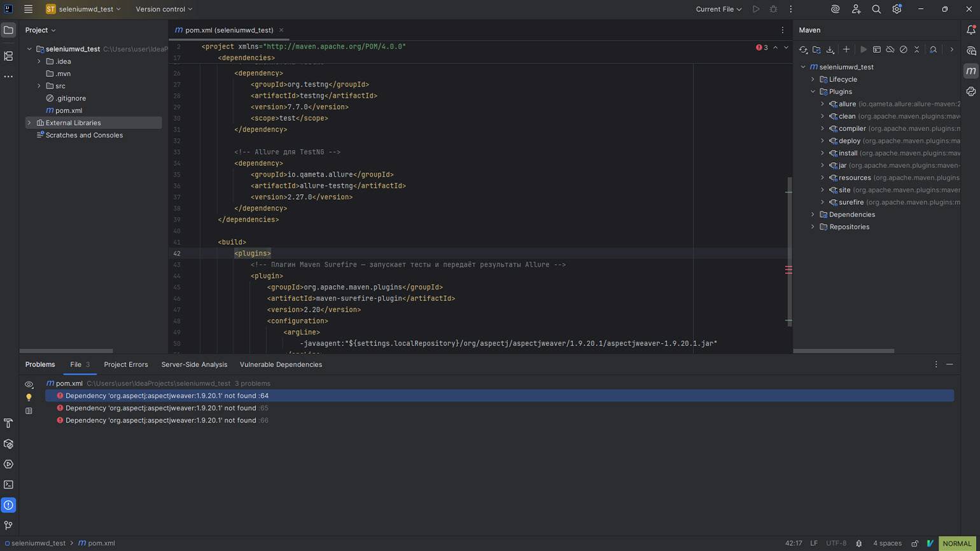Open the Notifications bell

[971, 30]
